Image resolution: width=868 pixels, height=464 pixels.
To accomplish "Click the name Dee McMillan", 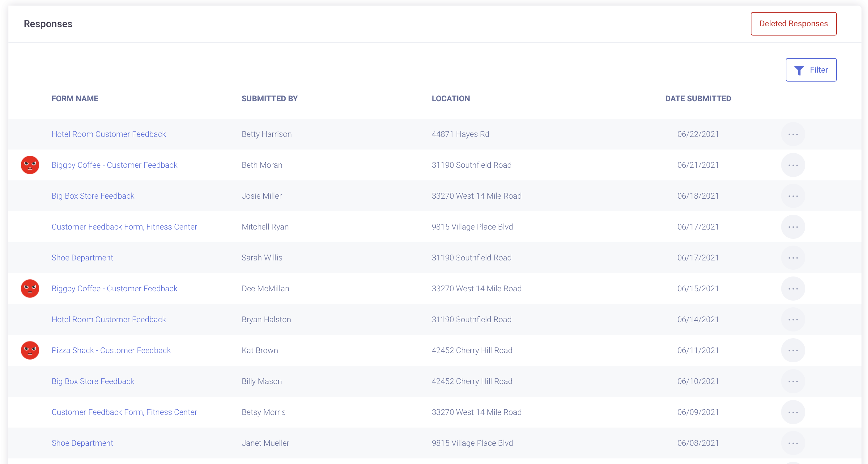I will (265, 289).
